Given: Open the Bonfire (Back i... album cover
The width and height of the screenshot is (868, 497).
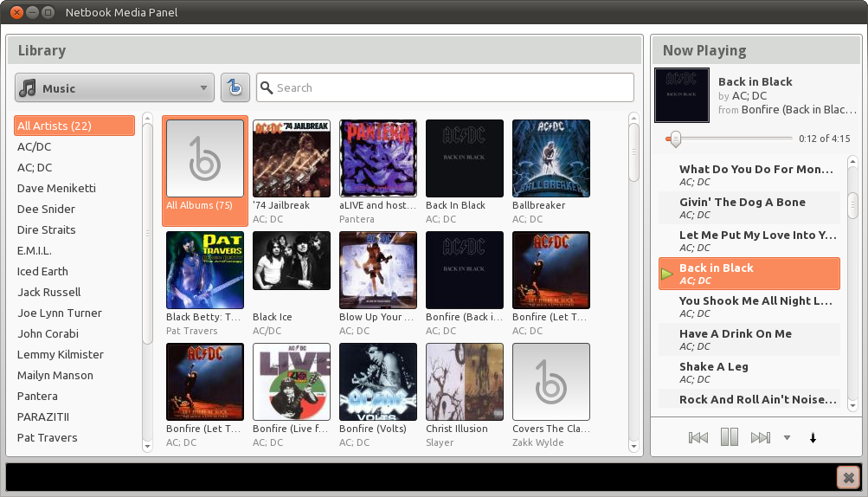Looking at the screenshot, I should [465, 270].
